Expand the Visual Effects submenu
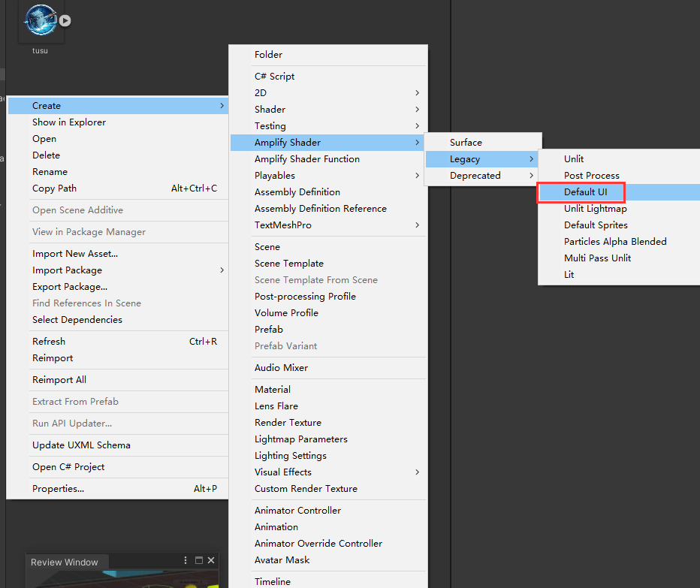The height and width of the screenshot is (588, 700). coord(328,472)
